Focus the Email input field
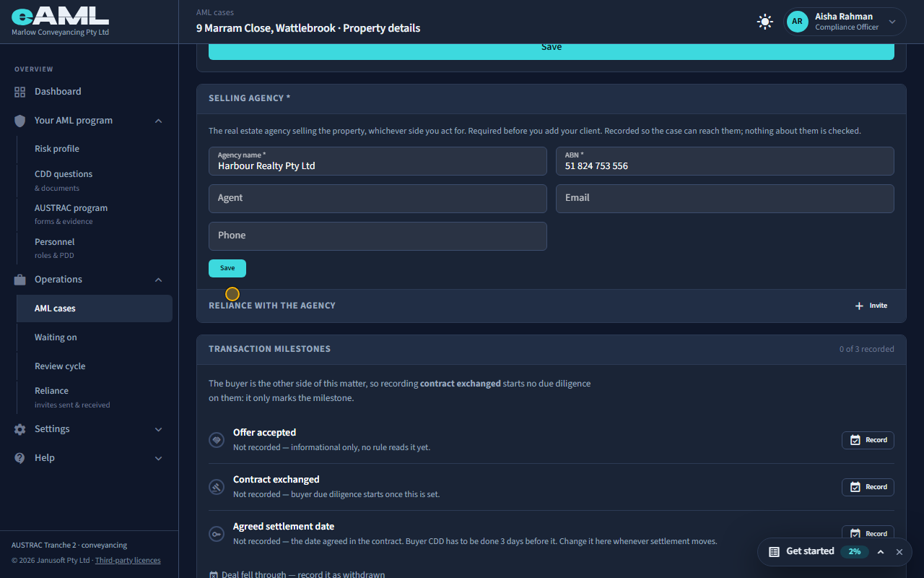The image size is (924, 578). pyautogui.click(x=725, y=199)
